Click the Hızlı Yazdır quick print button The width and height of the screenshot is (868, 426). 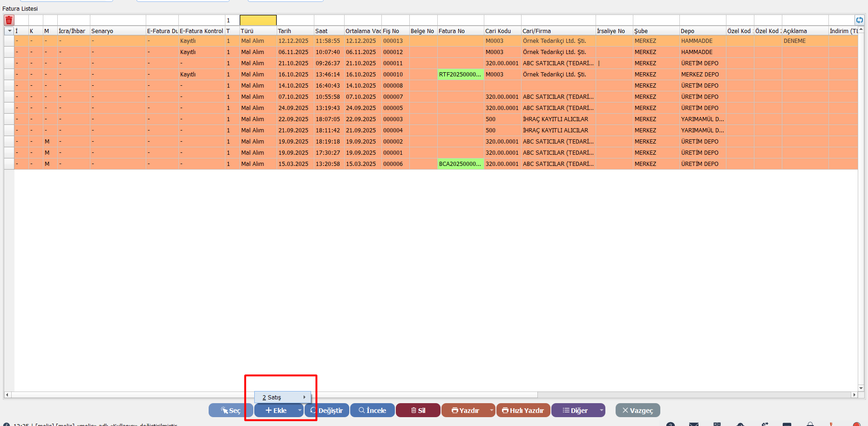523,410
